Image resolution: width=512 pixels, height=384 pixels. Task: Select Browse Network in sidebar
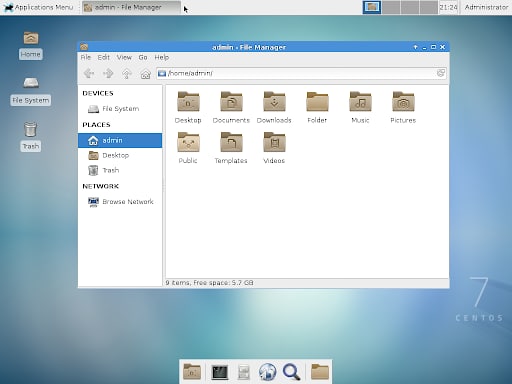pos(120,202)
